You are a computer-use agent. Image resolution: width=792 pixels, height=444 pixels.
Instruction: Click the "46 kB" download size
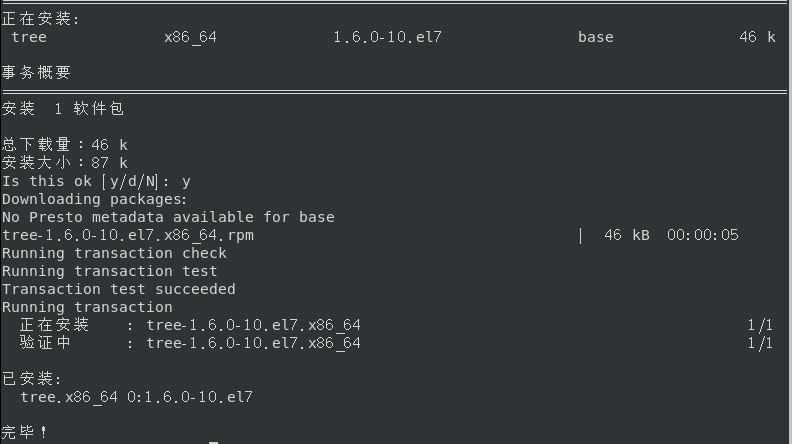point(626,235)
